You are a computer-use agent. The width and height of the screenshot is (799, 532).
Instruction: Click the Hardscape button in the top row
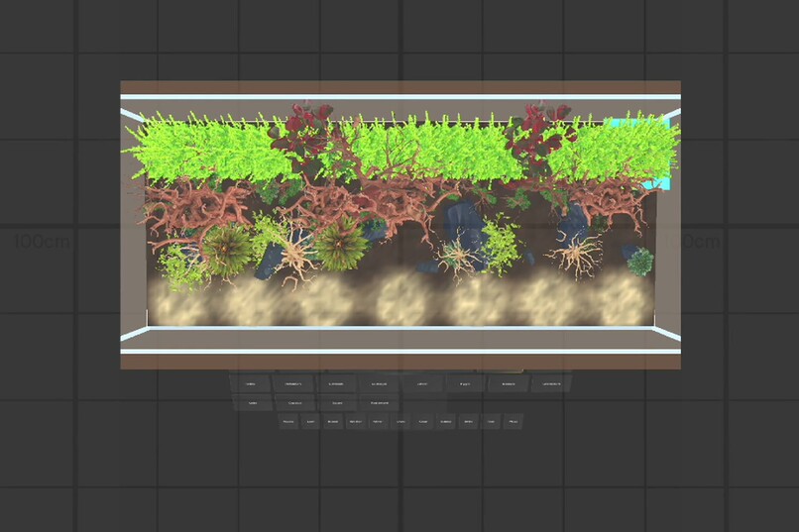point(293,383)
